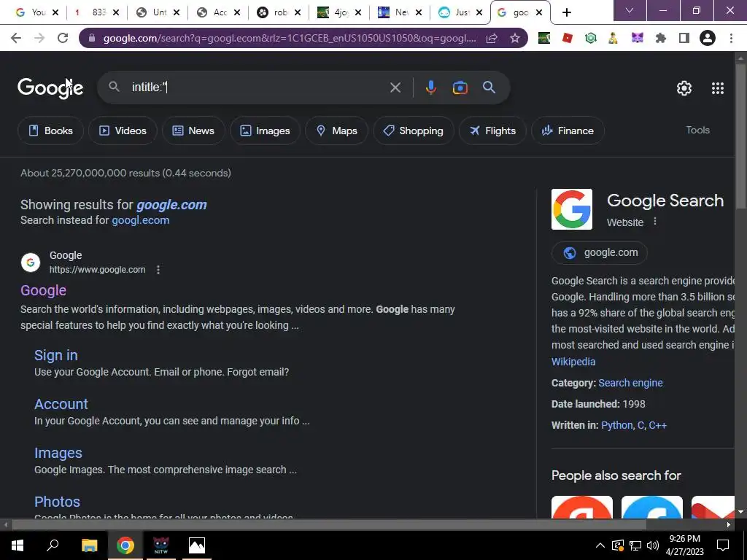747x560 pixels.
Task: Go back with browser back arrow
Action: [x=16, y=38]
